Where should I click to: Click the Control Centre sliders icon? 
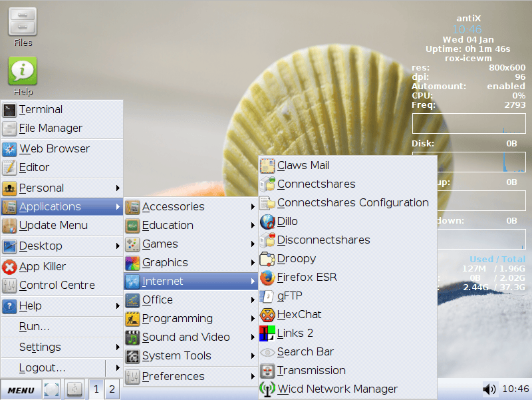(9, 286)
